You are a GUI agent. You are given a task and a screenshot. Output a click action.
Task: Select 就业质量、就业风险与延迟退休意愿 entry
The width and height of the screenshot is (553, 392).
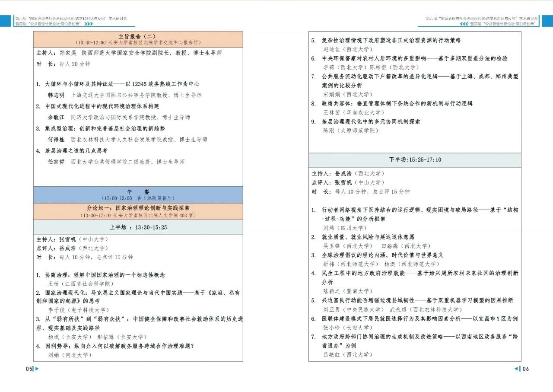(x=368, y=237)
